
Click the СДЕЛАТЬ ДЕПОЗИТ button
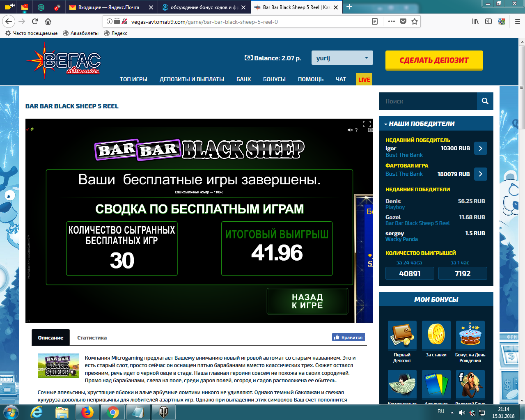click(x=434, y=60)
